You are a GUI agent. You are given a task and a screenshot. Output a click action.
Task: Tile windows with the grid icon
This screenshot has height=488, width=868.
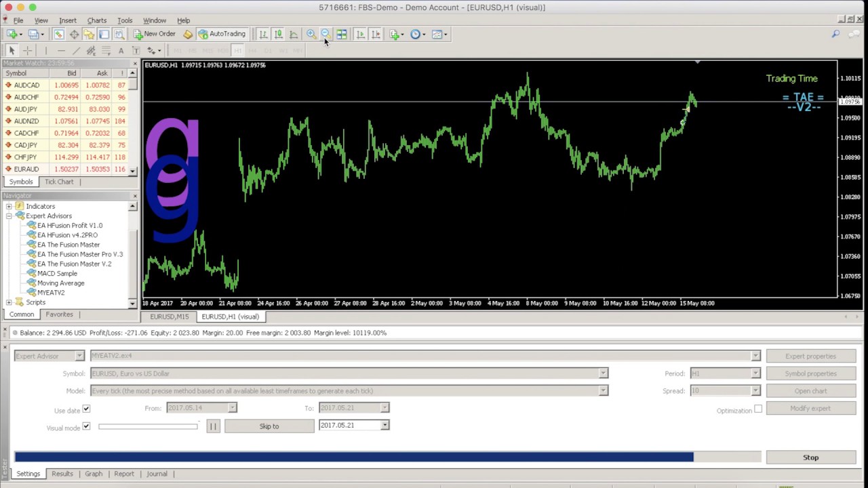[342, 34]
